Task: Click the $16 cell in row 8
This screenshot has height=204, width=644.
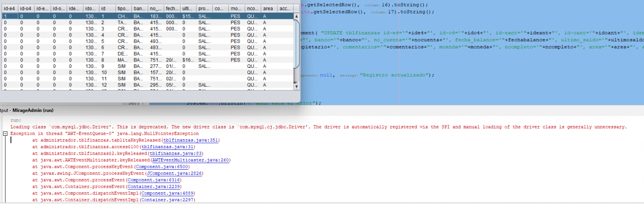Action: point(188,60)
